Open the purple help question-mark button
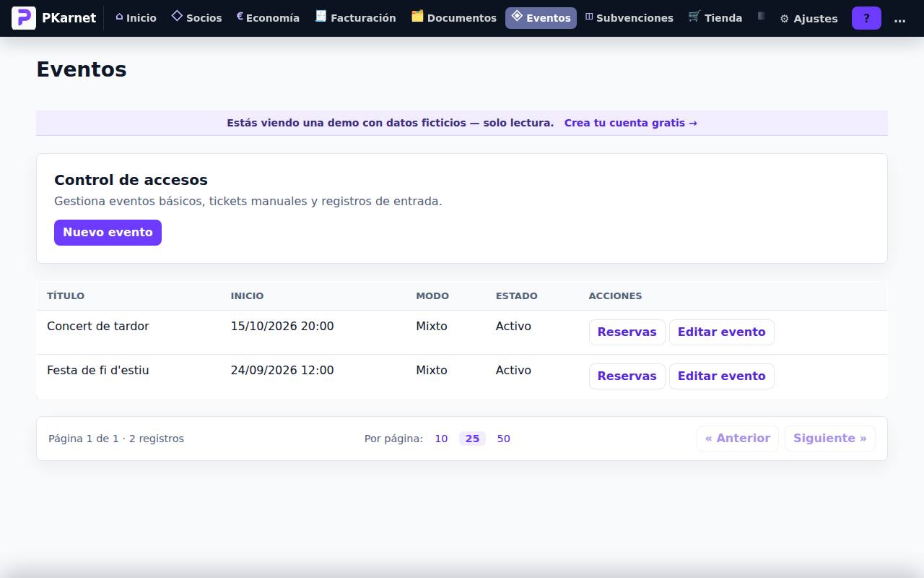 [x=866, y=18]
